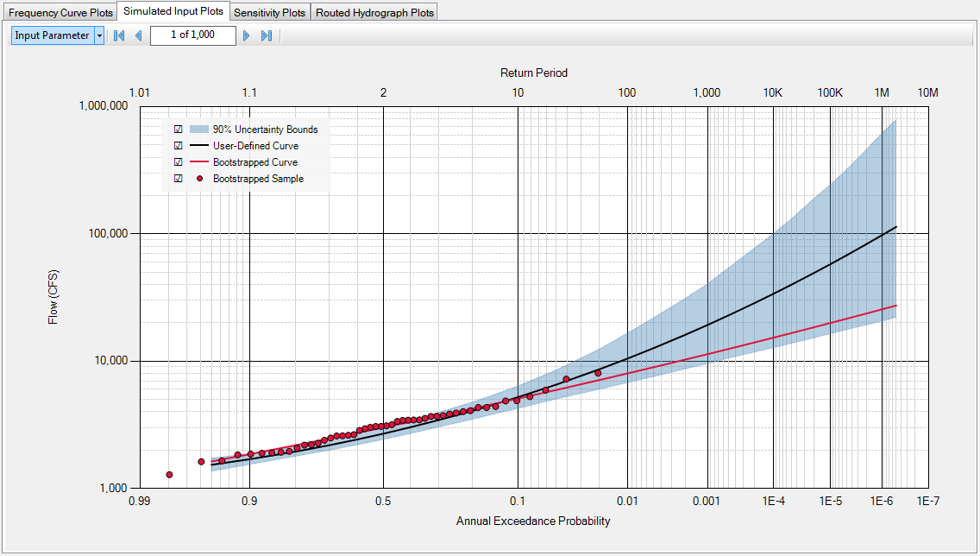
Task: Hide the Bootstrapped Sample points
Action: tap(179, 178)
